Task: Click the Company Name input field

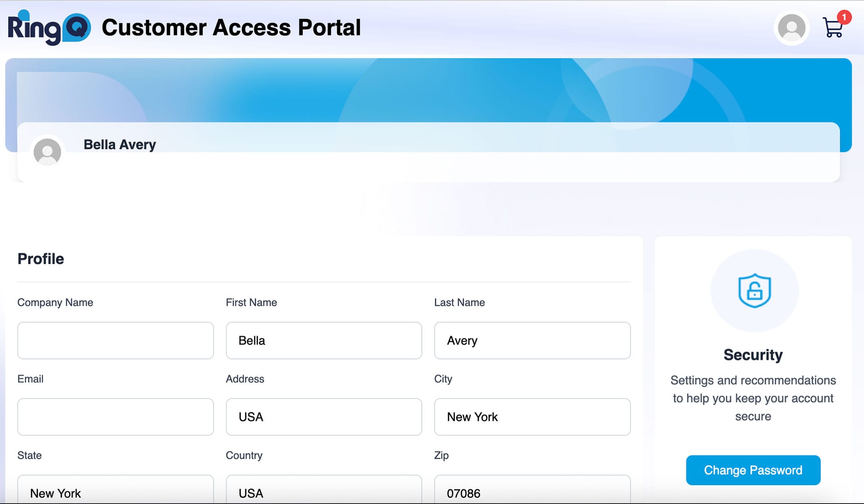Action: tap(115, 340)
